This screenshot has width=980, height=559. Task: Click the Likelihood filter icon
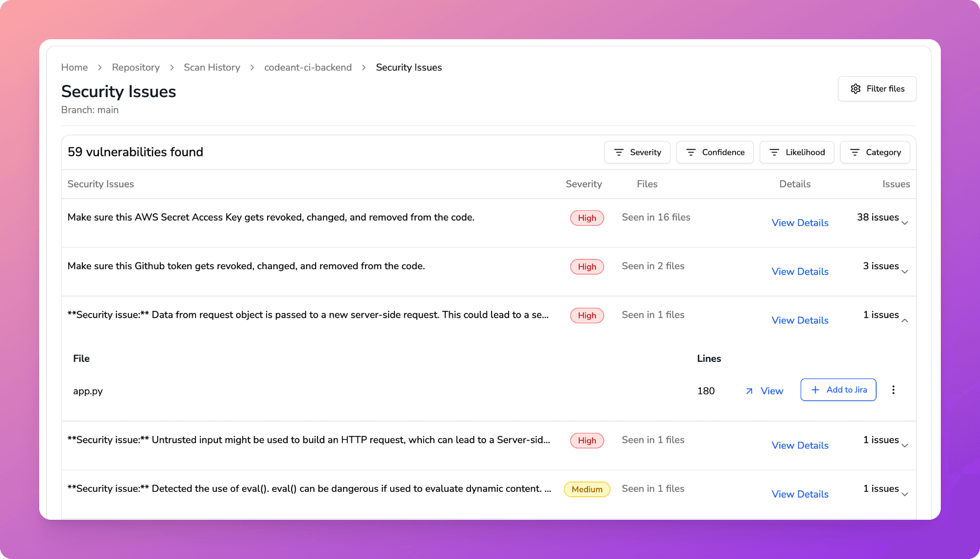774,152
